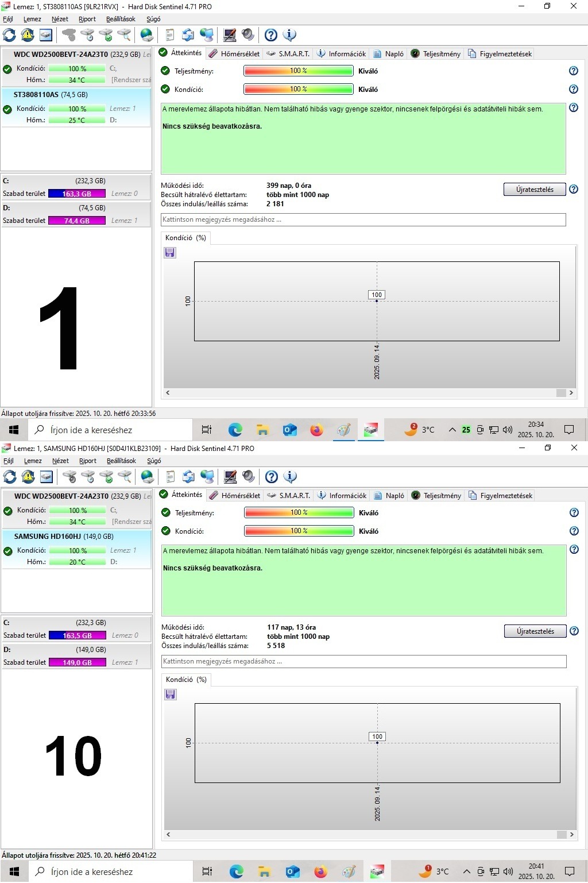Image resolution: width=588 pixels, height=883 pixels.
Task: Open the Nézet menu in the bottom window
Action: point(60,461)
